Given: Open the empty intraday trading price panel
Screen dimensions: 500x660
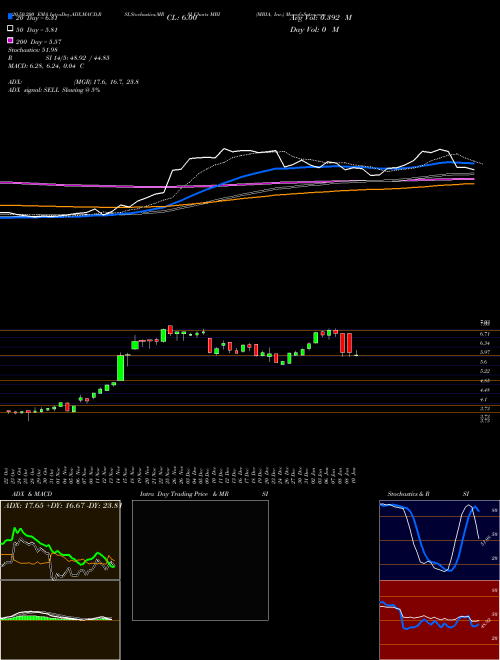Looking at the screenshot, I should (x=200, y=560).
